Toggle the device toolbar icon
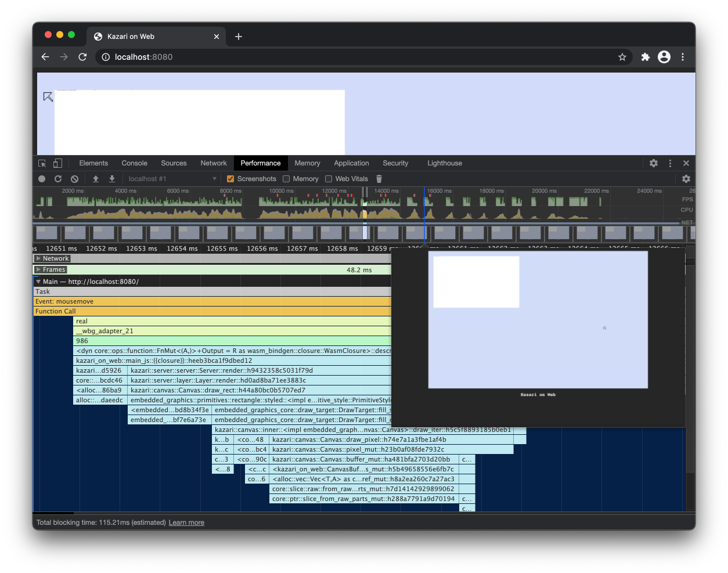 pos(57,163)
